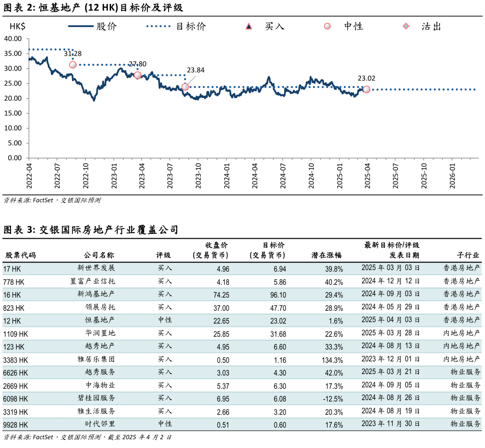Click target price 6.60 in 越秀地产 row

click(279, 347)
